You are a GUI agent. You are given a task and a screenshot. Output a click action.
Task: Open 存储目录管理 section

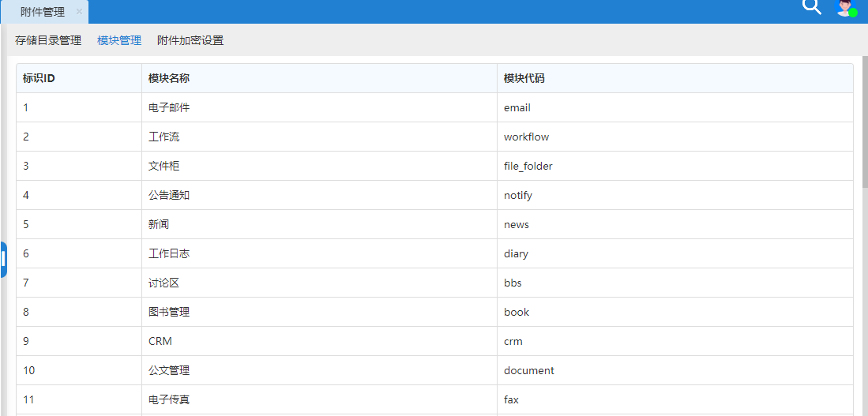(x=48, y=40)
